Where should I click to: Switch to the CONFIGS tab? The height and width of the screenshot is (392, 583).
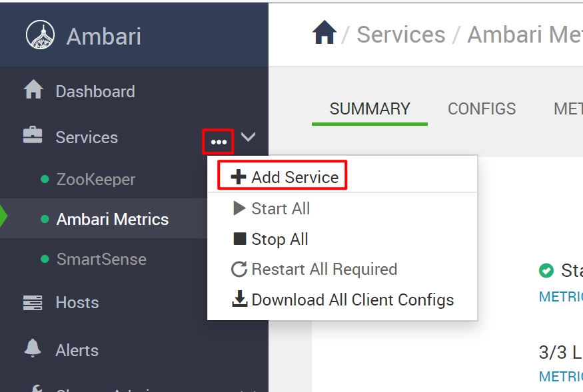482,109
